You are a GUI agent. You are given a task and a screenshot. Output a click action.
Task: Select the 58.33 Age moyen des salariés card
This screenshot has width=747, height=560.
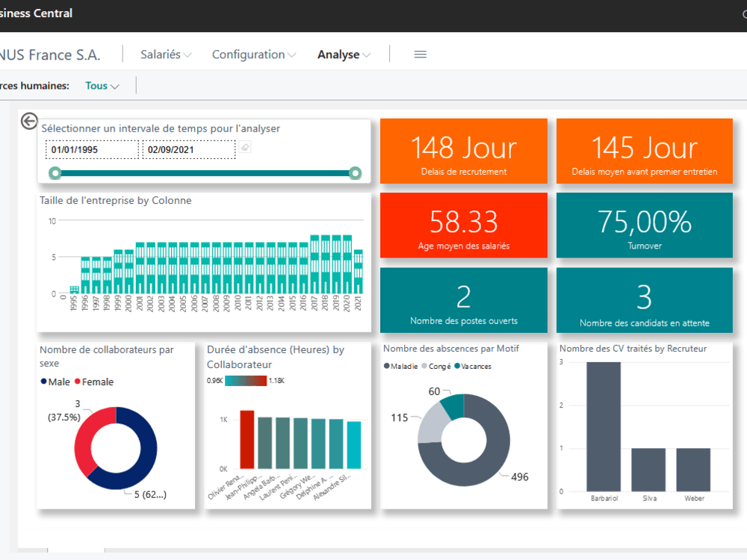[464, 225]
